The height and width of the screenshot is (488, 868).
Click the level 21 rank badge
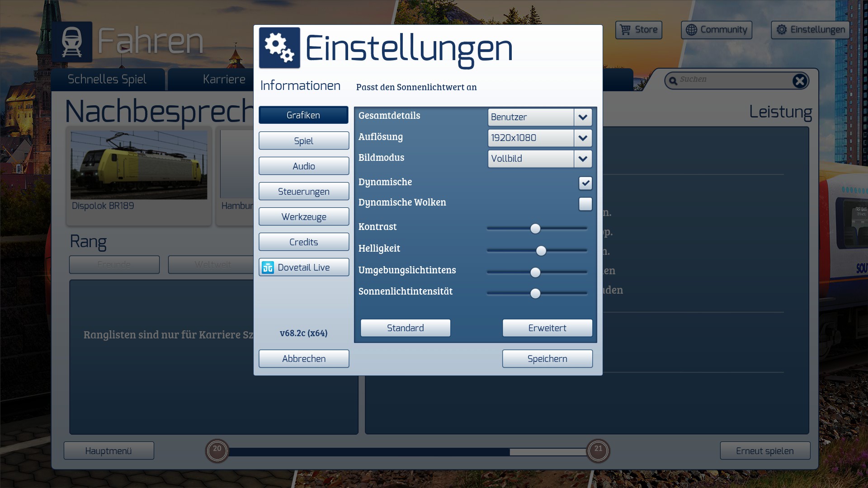coord(598,450)
